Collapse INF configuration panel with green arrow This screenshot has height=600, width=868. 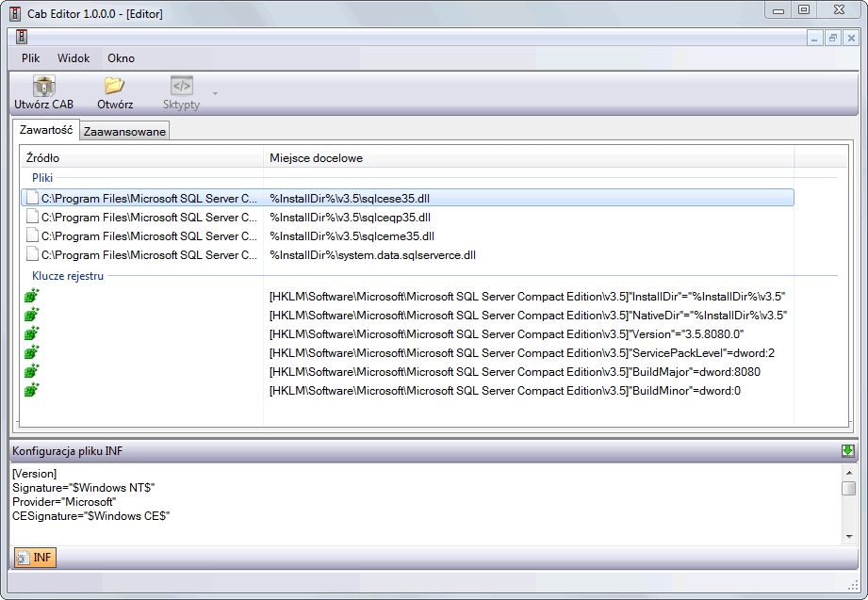point(847,450)
